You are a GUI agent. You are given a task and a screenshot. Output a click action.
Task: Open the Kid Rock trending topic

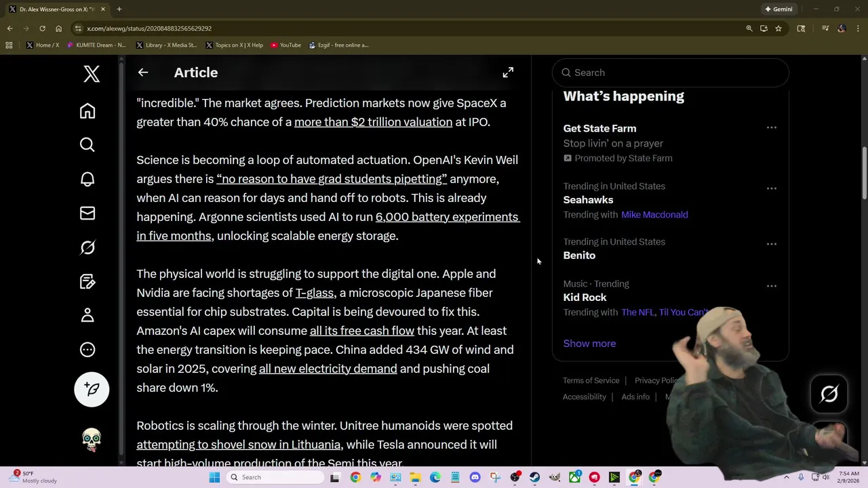click(585, 298)
